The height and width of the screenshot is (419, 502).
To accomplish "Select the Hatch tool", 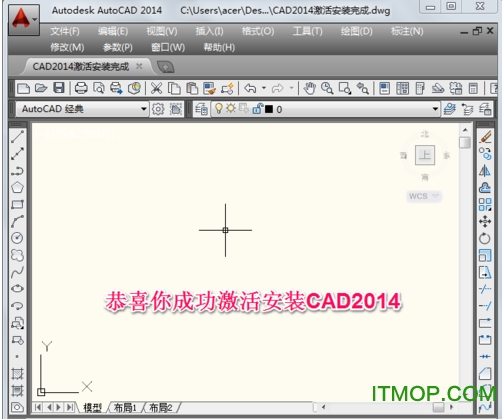I will click(x=17, y=374).
